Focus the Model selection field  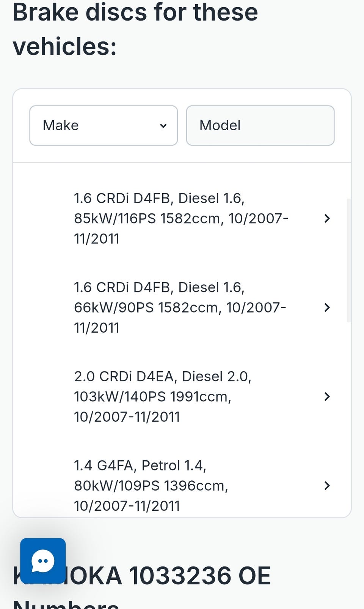260,126
